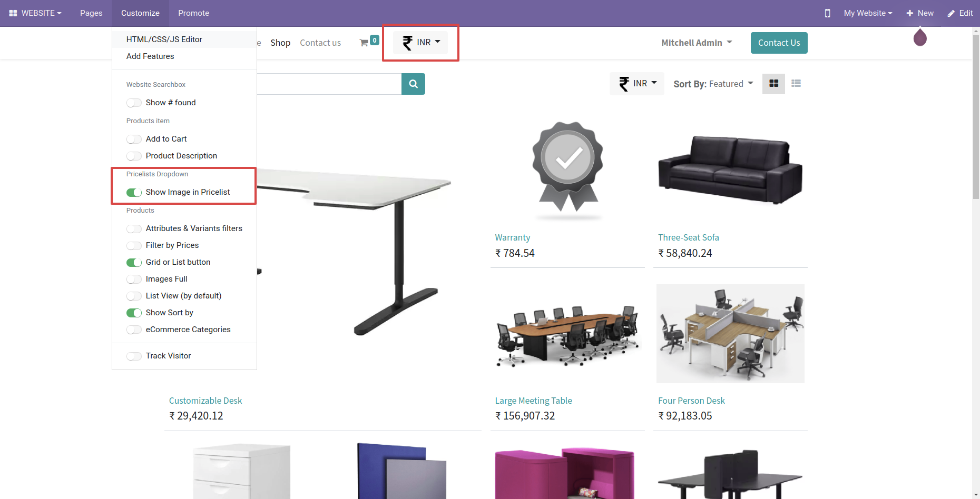
Task: Click the purple droplet theme icon
Action: coord(920,37)
